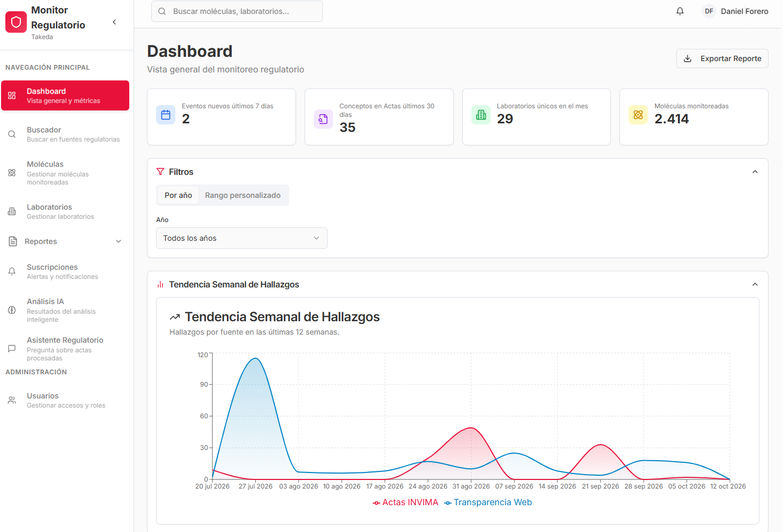
Task: Click the funnel icon beside Filtros
Action: [160, 172]
